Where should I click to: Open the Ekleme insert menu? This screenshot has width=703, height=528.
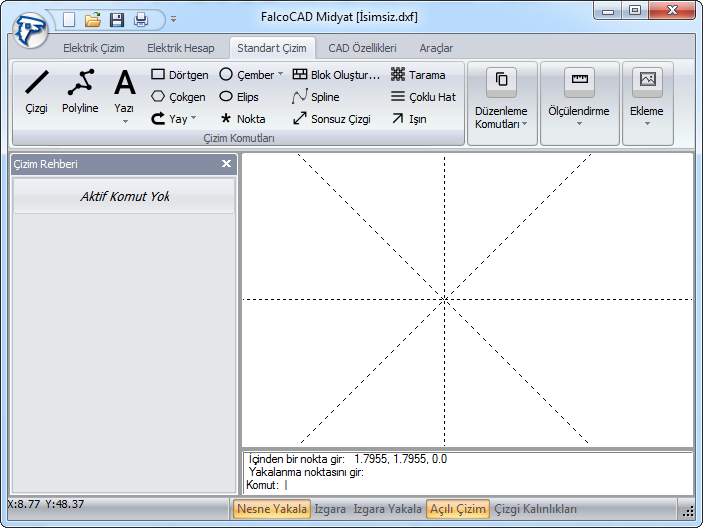click(x=647, y=104)
